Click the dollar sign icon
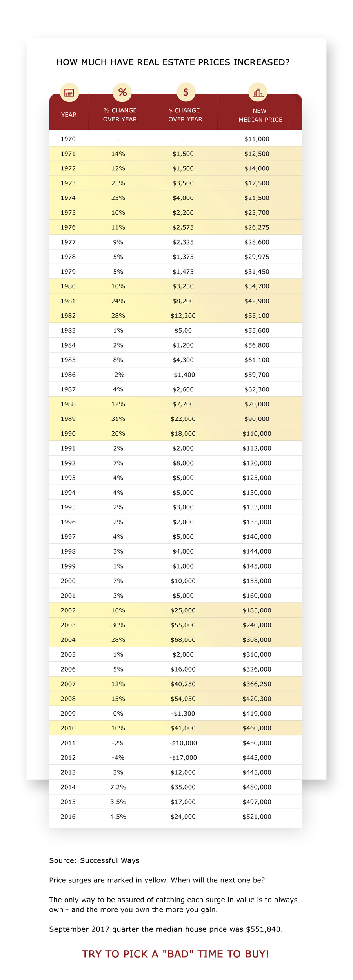The height and width of the screenshot is (980, 353). (186, 92)
